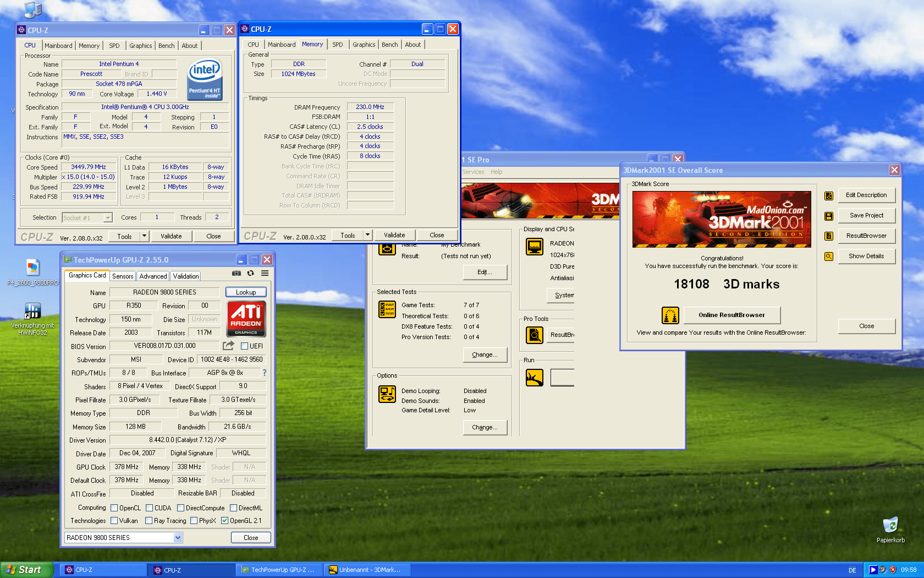Viewport: 924px width, 578px height.
Task: Click the Windows Start button
Action: (26, 570)
